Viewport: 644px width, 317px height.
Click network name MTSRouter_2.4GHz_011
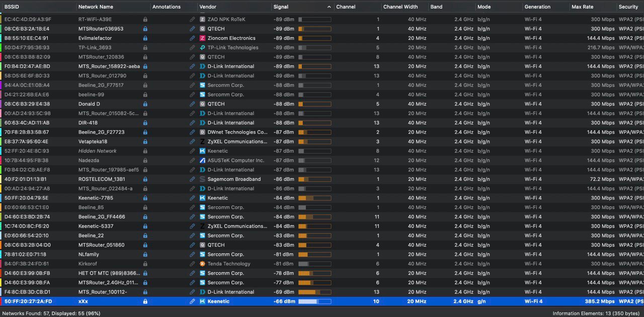point(108,283)
